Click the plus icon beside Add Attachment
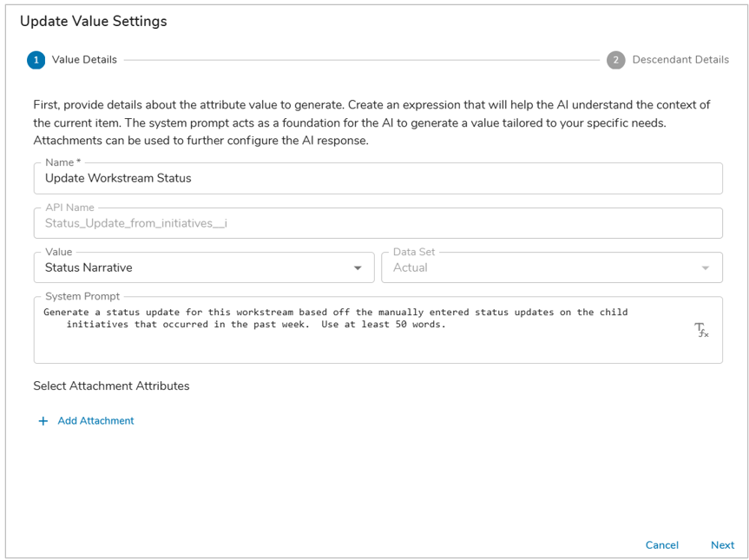 tap(43, 421)
